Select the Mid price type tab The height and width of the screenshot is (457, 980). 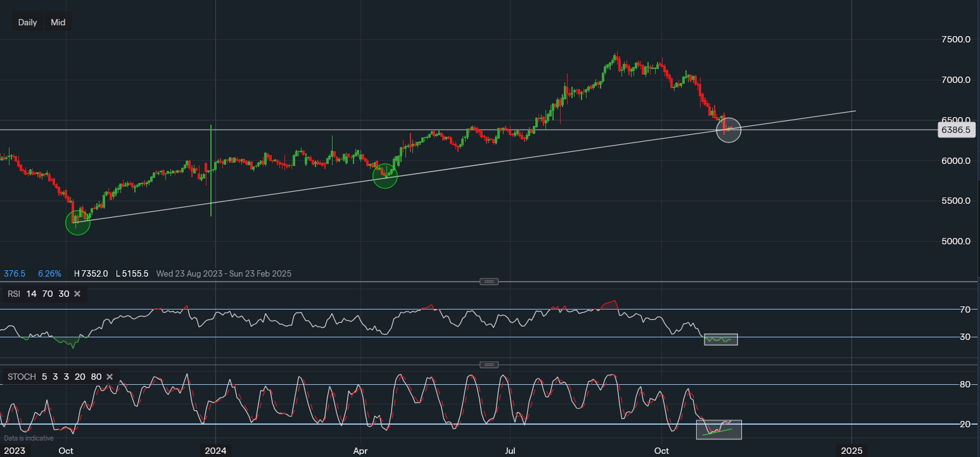coord(58,22)
